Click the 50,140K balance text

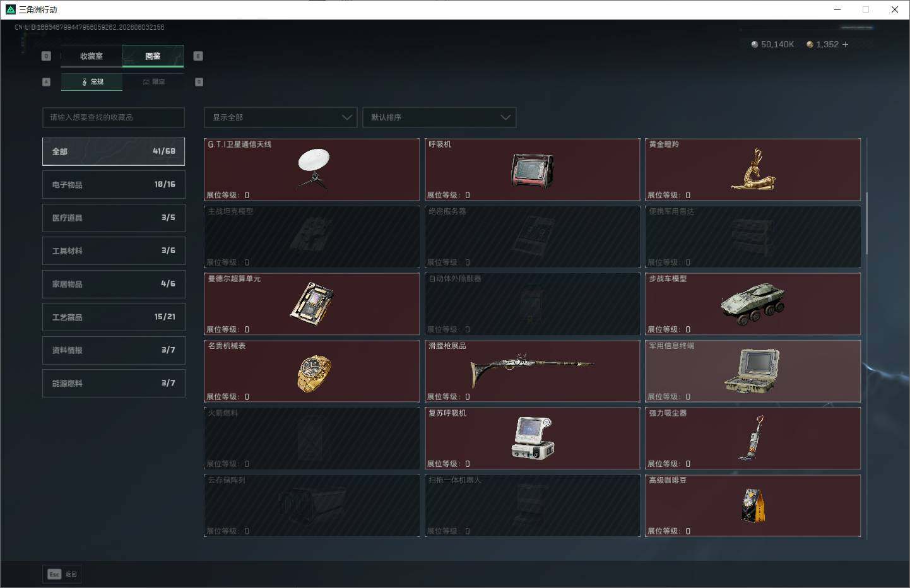(x=777, y=44)
